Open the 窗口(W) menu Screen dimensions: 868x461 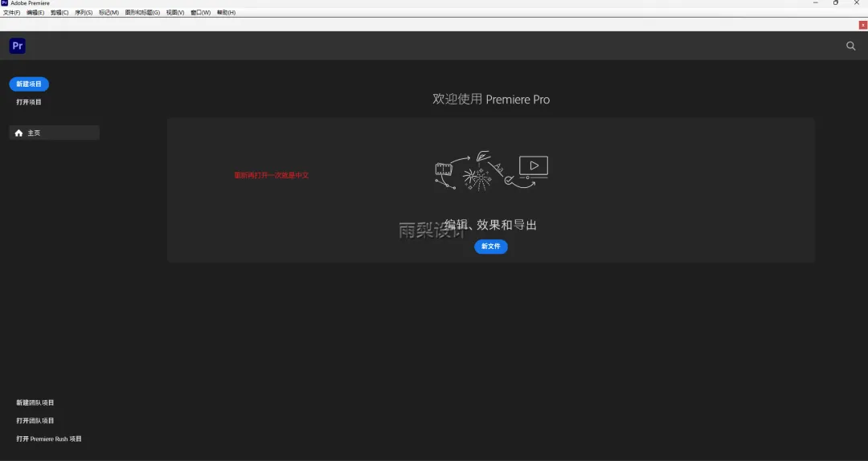tap(200, 13)
